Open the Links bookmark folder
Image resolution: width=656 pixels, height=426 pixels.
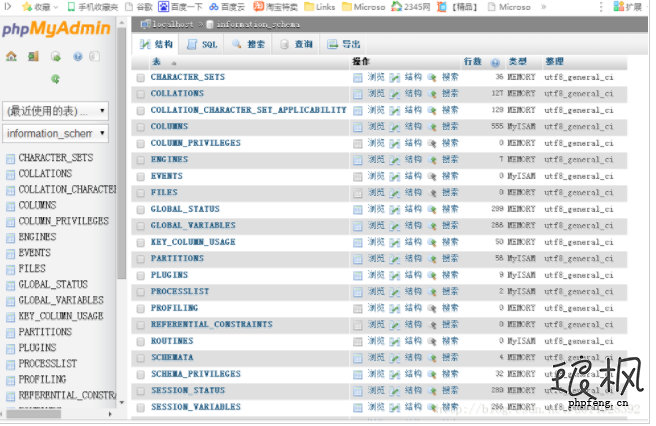(320, 7)
